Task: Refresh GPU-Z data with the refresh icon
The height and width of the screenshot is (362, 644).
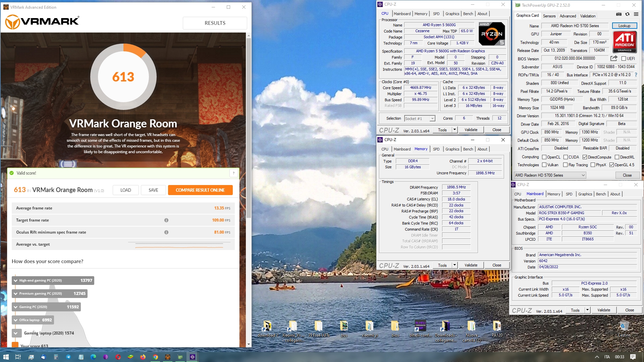Action: click(627, 14)
